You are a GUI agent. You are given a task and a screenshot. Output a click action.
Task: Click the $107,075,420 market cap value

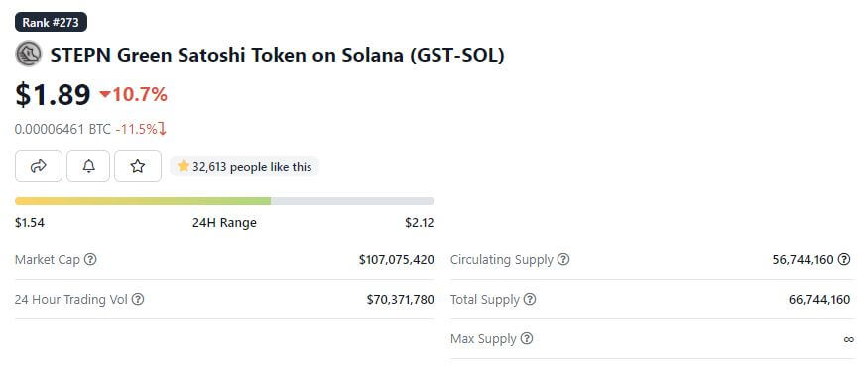click(397, 259)
